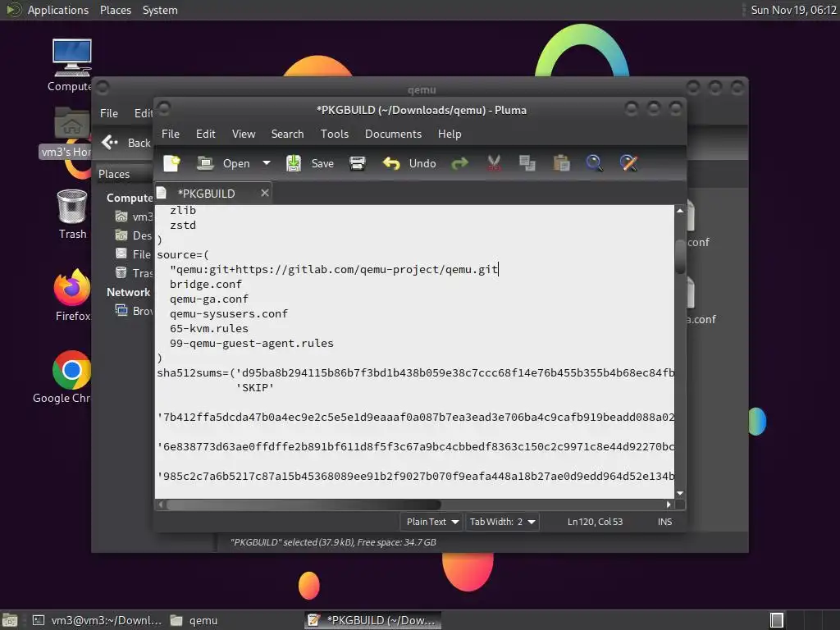Close the *PKGBUILD tab

tap(265, 193)
